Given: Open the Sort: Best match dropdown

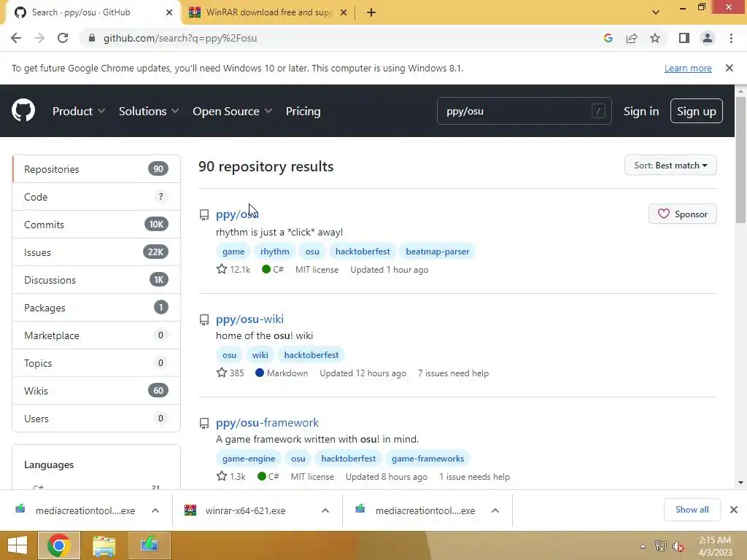Looking at the screenshot, I should [670, 166].
